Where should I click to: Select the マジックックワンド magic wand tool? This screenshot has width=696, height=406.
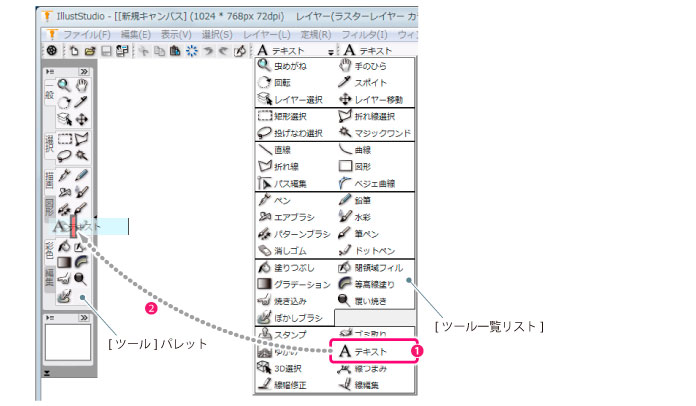point(375,132)
